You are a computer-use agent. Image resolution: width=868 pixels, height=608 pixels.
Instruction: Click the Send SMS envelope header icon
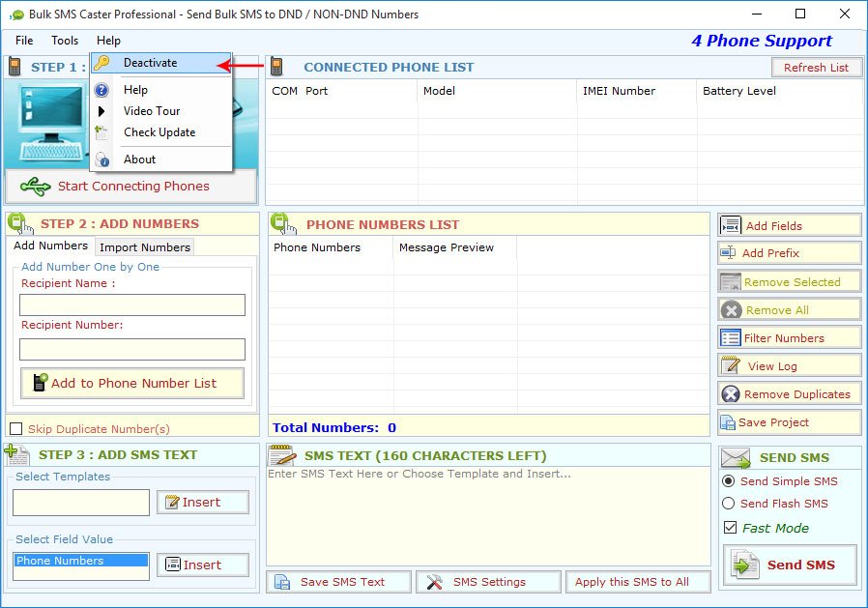[736, 458]
